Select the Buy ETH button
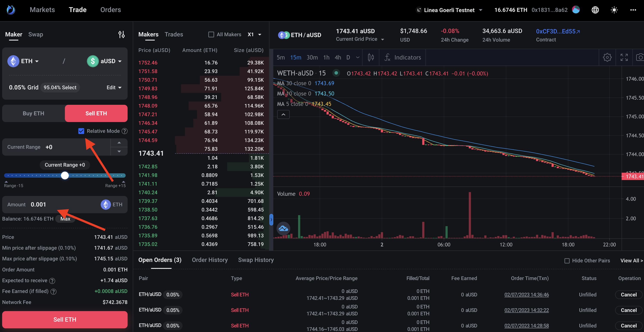644x332 pixels. coord(33,113)
